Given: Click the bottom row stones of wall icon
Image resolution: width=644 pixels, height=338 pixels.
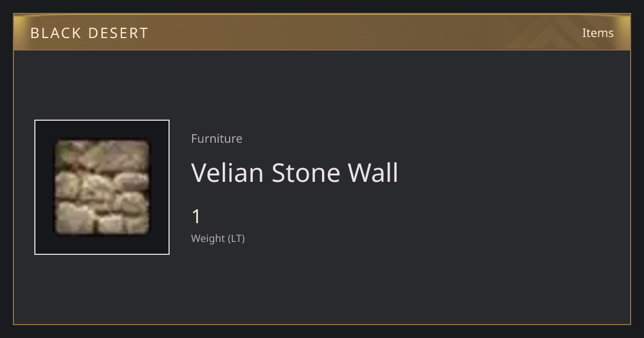Looking at the screenshot, I should [102, 219].
